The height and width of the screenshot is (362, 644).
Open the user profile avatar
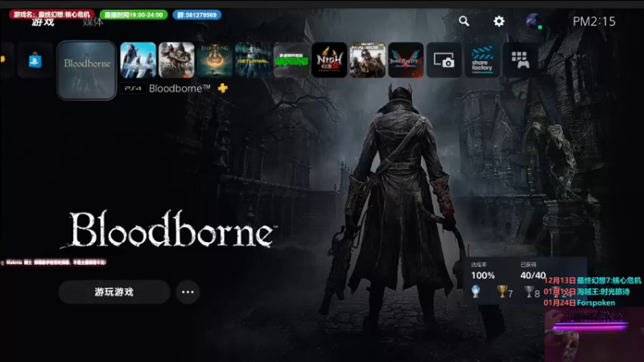[534, 21]
